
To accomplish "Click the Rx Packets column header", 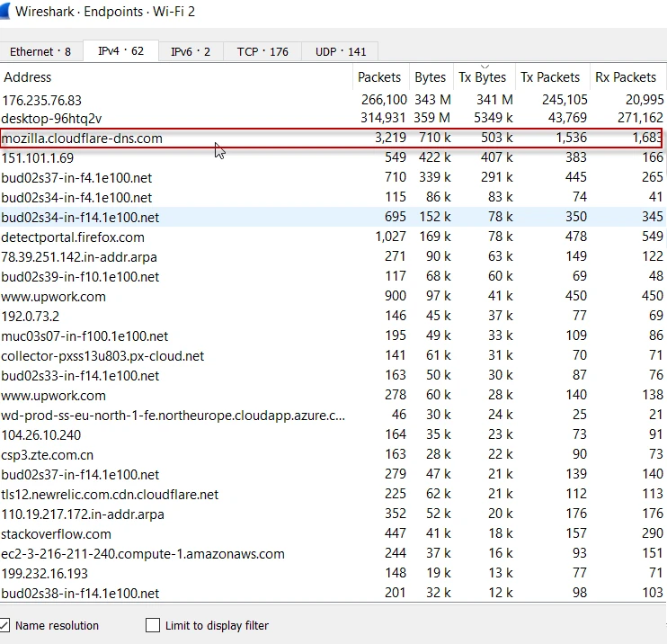I will click(x=626, y=77).
